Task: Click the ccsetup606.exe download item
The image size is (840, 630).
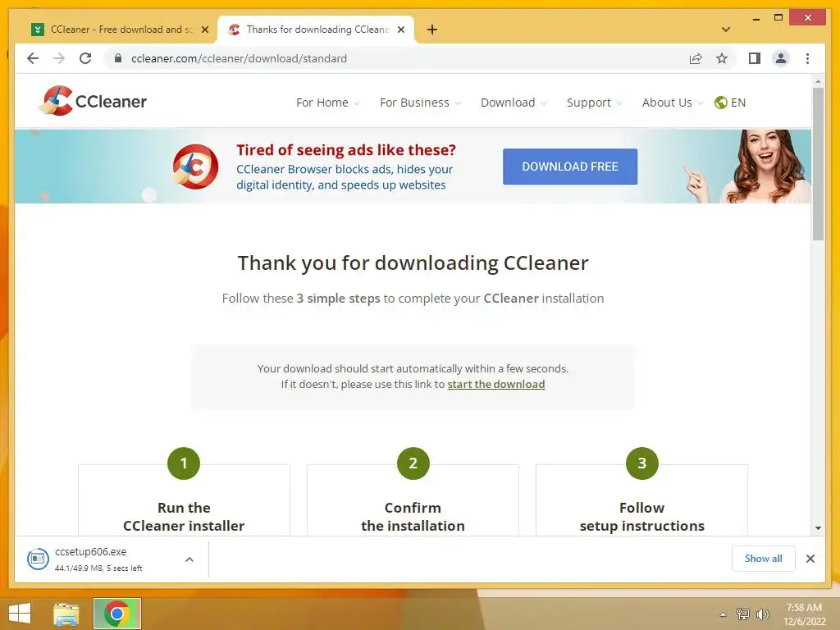Action: [112, 559]
